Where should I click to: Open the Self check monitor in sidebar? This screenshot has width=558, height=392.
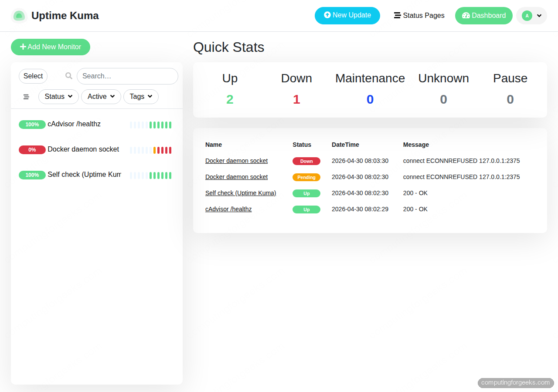click(x=97, y=175)
